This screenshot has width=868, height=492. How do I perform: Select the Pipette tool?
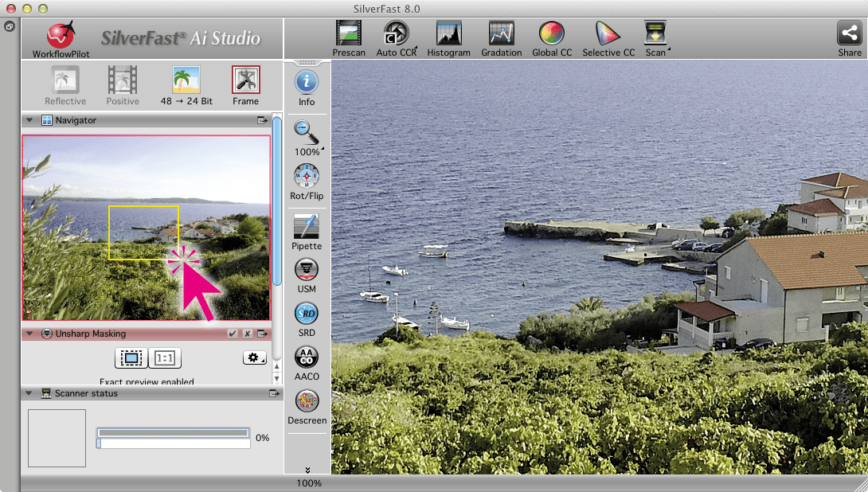pos(307,231)
